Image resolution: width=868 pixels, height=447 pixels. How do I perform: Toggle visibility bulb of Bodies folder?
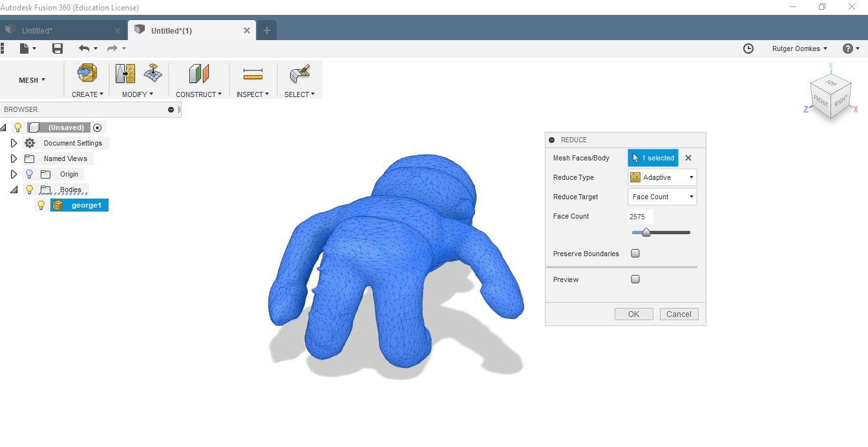29,190
